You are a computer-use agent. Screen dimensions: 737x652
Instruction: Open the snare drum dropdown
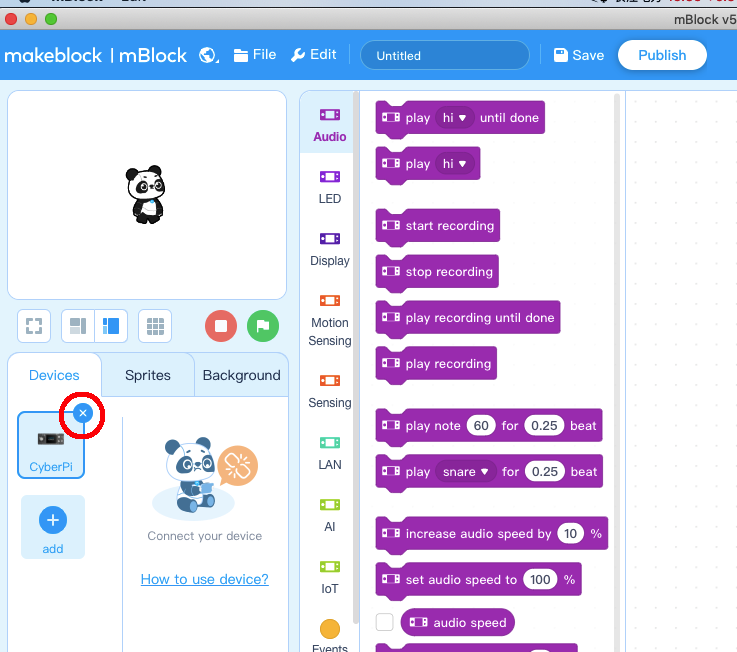pos(466,471)
